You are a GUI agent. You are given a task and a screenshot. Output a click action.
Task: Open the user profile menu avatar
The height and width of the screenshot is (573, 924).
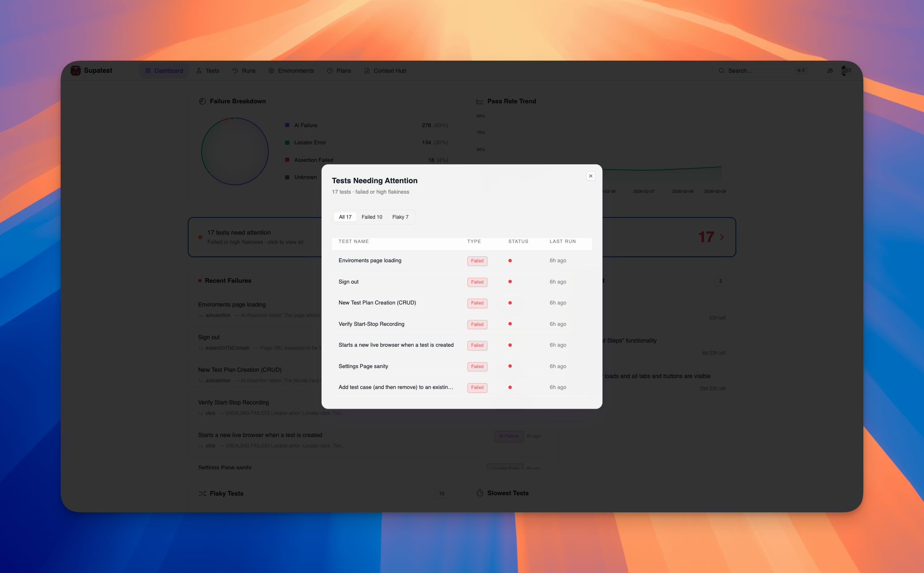pyautogui.click(x=847, y=70)
